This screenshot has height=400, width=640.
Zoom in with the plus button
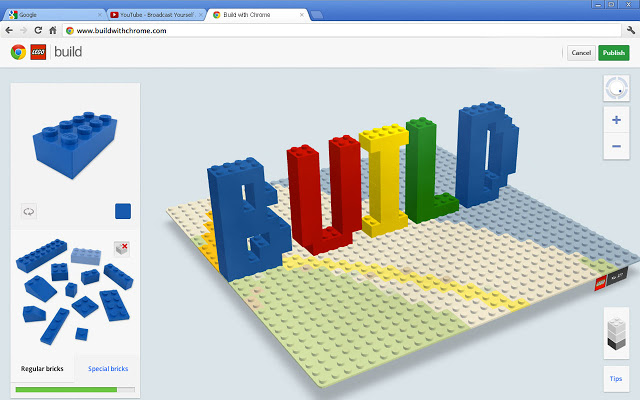point(616,119)
